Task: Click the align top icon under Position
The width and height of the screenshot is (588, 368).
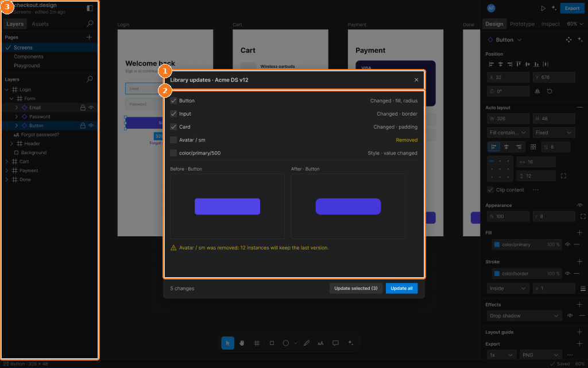Action: (x=519, y=64)
